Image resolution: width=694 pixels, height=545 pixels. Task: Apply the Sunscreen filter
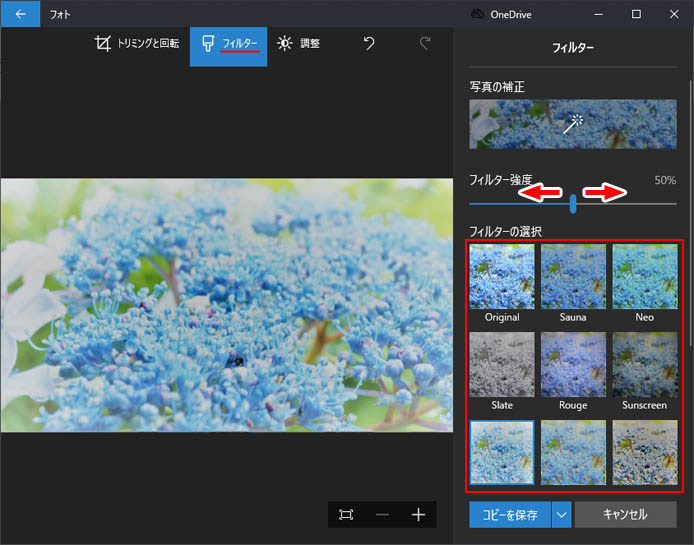[x=645, y=364]
